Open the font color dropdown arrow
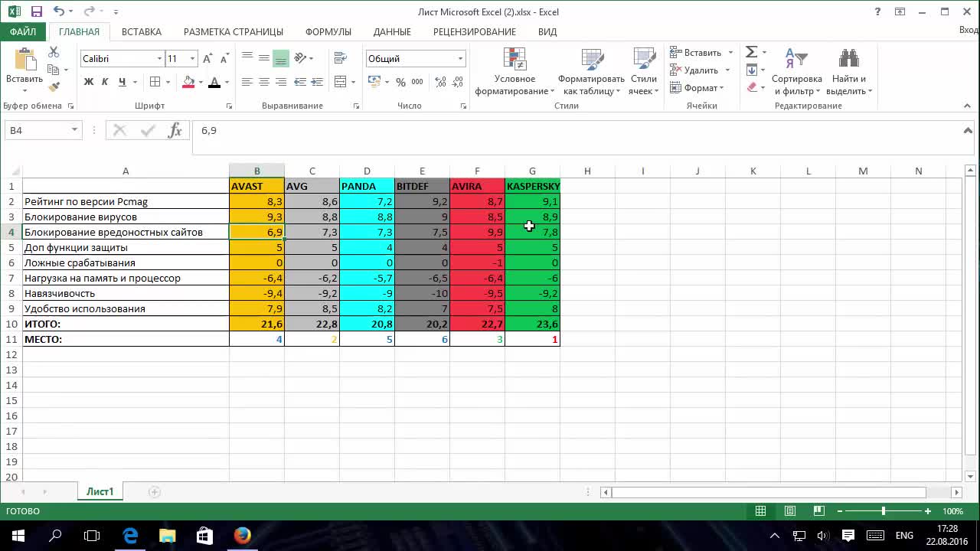 [x=227, y=82]
